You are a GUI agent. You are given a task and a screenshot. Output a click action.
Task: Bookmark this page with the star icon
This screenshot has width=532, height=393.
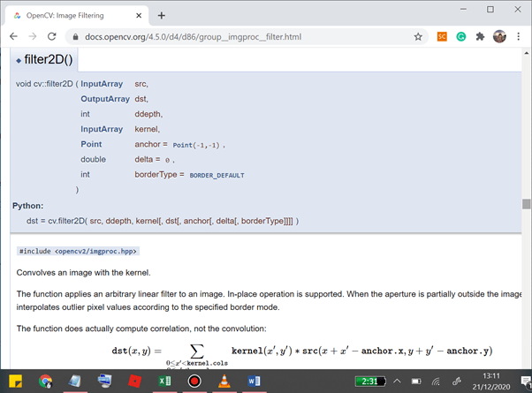[418, 37]
